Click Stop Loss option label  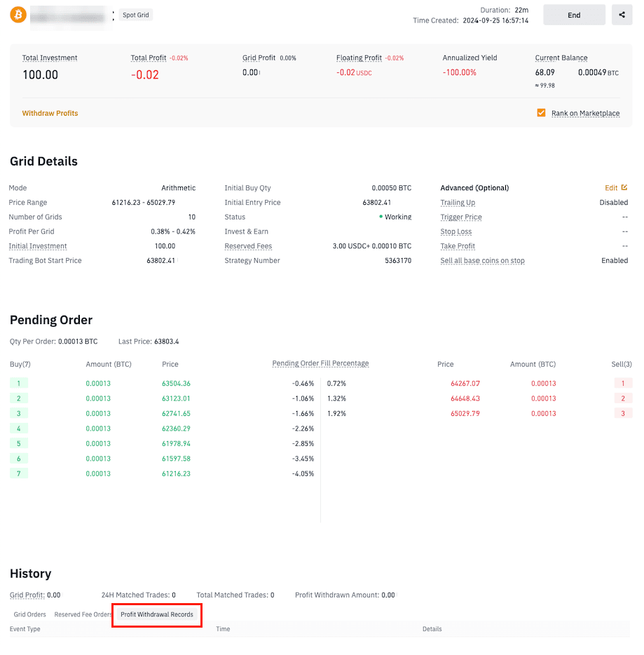pos(455,231)
